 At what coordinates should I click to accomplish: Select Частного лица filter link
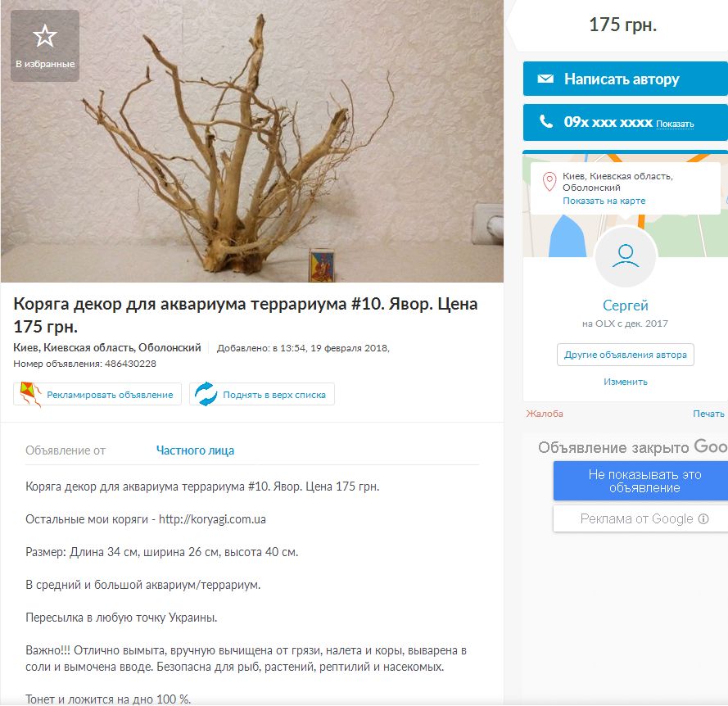(x=195, y=450)
